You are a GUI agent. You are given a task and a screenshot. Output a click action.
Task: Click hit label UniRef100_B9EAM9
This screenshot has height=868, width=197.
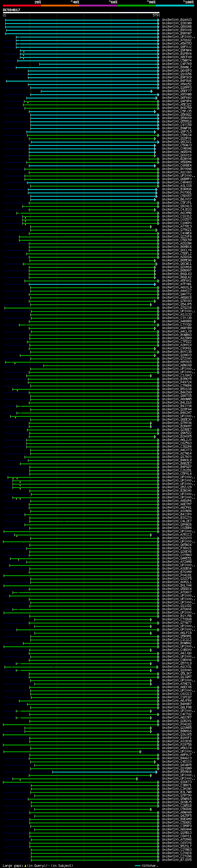[x=176, y=819]
